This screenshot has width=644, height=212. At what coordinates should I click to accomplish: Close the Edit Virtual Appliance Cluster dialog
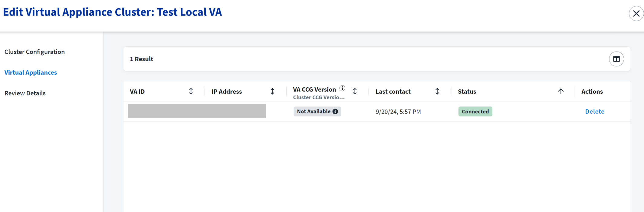pyautogui.click(x=636, y=14)
